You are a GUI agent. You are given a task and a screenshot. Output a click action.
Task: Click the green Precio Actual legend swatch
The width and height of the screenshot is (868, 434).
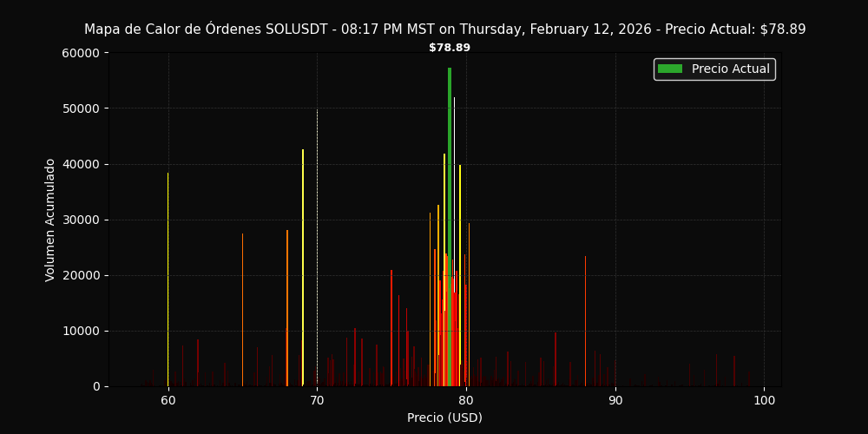pos(670,69)
